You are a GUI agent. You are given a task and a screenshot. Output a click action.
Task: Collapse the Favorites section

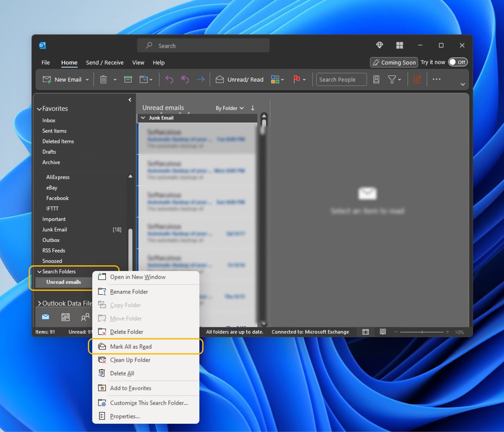point(39,109)
